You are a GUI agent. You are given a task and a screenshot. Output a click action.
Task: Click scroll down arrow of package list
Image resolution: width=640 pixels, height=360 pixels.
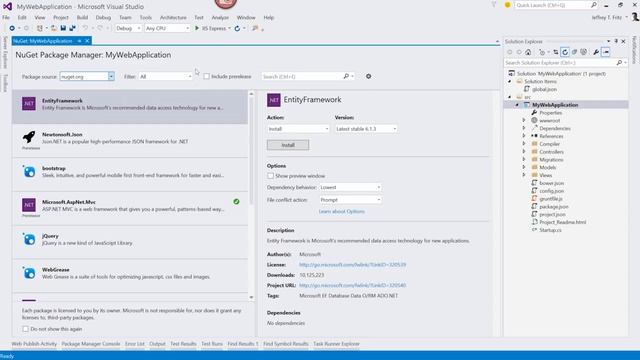251,298
